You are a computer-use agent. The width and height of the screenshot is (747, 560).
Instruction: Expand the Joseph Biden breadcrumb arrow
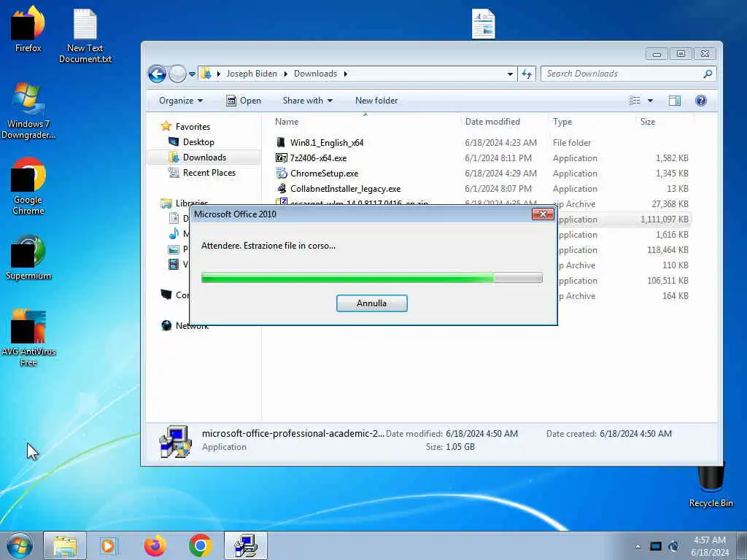point(285,74)
